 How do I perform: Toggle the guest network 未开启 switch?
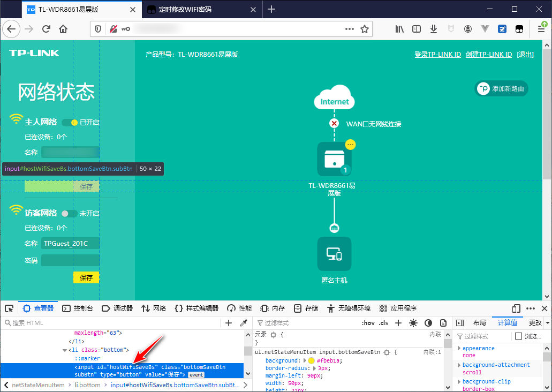tap(70, 214)
